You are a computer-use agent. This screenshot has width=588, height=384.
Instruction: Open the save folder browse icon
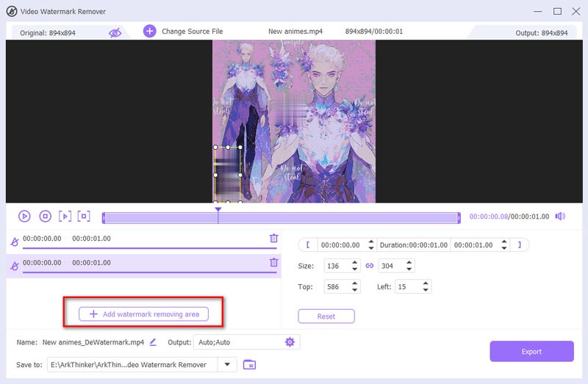click(x=249, y=364)
